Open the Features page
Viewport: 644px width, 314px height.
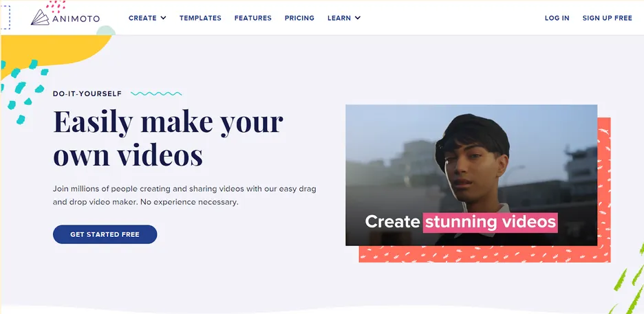(x=253, y=18)
